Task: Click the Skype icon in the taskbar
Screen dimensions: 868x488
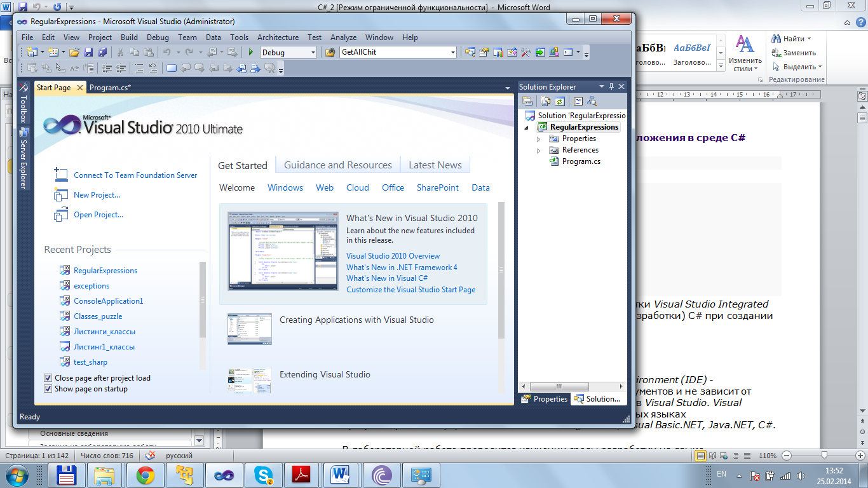Action: [262, 475]
